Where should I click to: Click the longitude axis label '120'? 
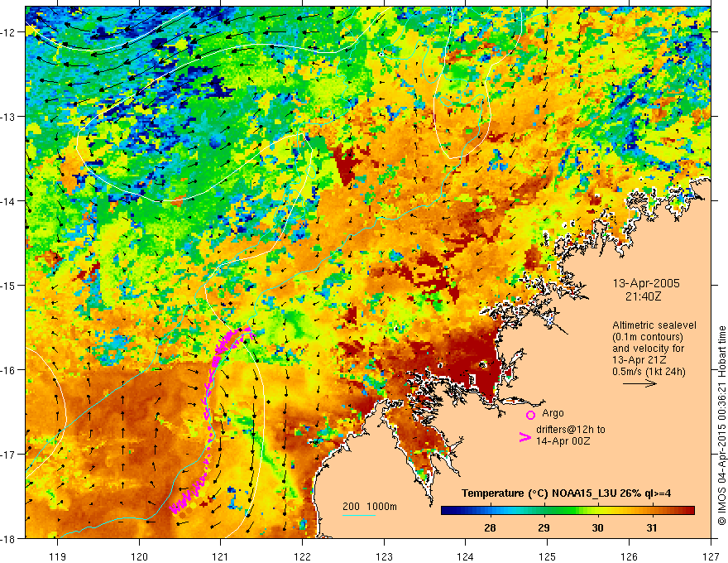pos(139,556)
